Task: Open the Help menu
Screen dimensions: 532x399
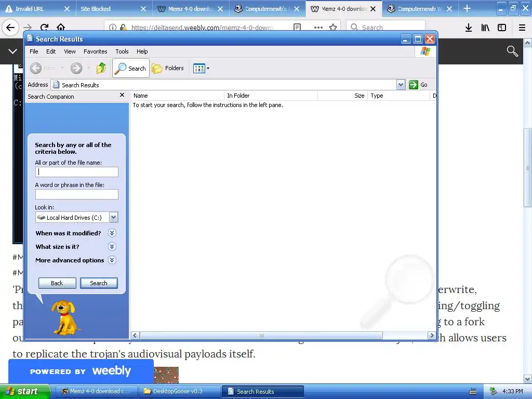Action: point(142,51)
